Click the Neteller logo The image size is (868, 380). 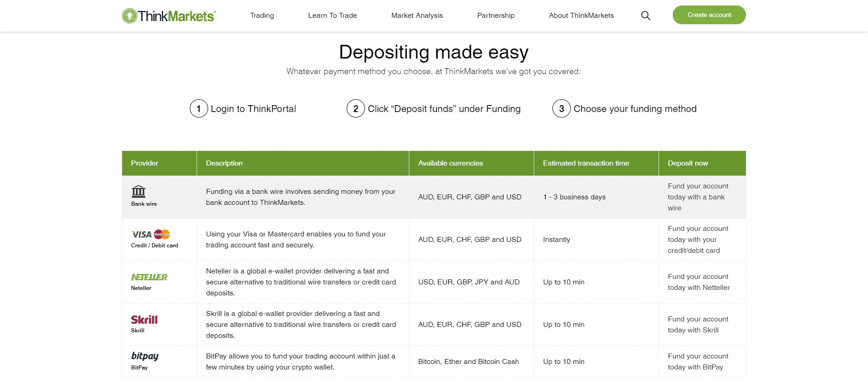coord(149,277)
